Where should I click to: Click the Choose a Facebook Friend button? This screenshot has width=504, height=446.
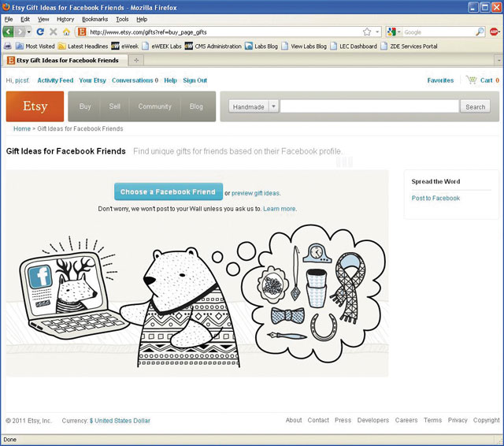pos(169,191)
